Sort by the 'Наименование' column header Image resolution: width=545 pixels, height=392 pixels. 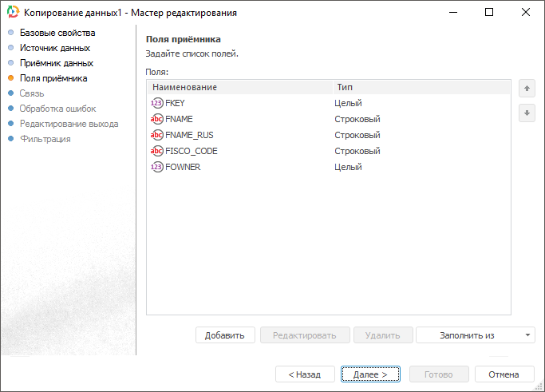(x=239, y=86)
